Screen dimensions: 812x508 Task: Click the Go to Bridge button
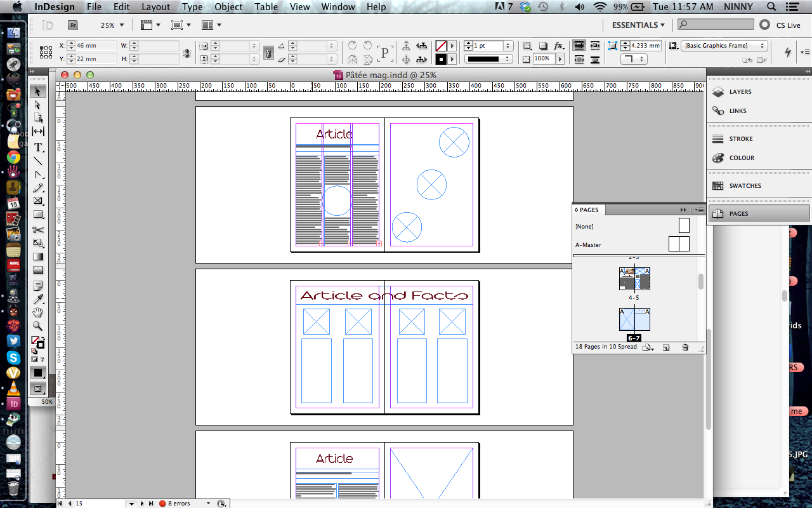(73, 25)
